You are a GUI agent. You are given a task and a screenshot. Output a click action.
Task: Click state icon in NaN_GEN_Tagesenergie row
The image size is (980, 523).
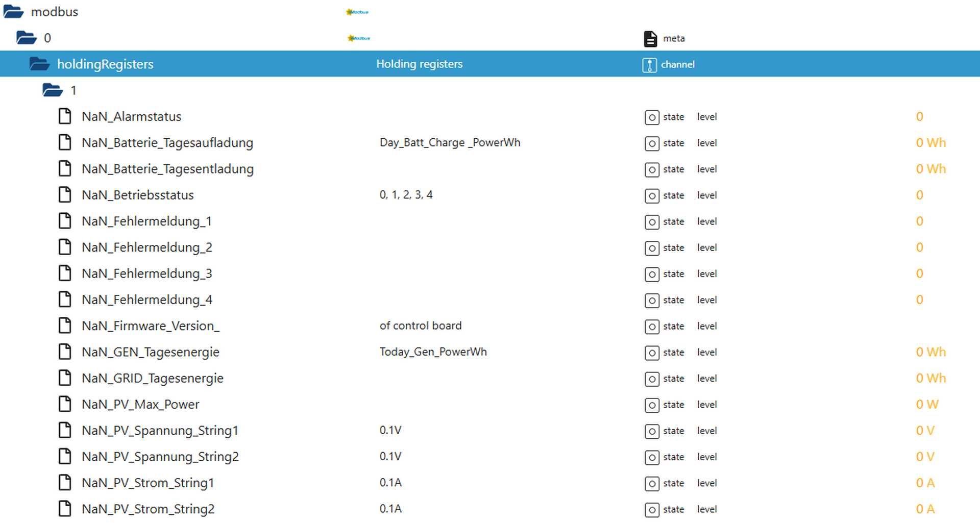coord(652,353)
